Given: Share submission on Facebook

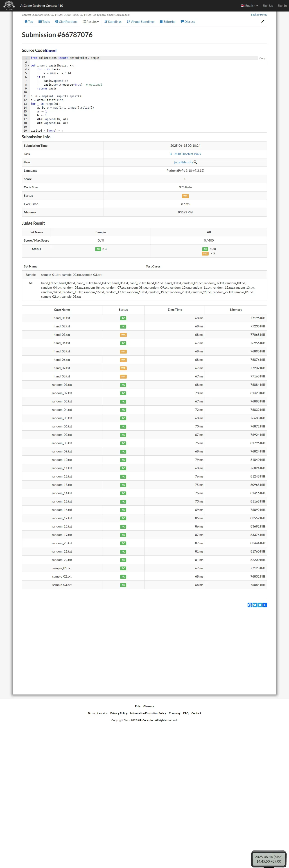Looking at the screenshot, I should [x=250, y=605].
